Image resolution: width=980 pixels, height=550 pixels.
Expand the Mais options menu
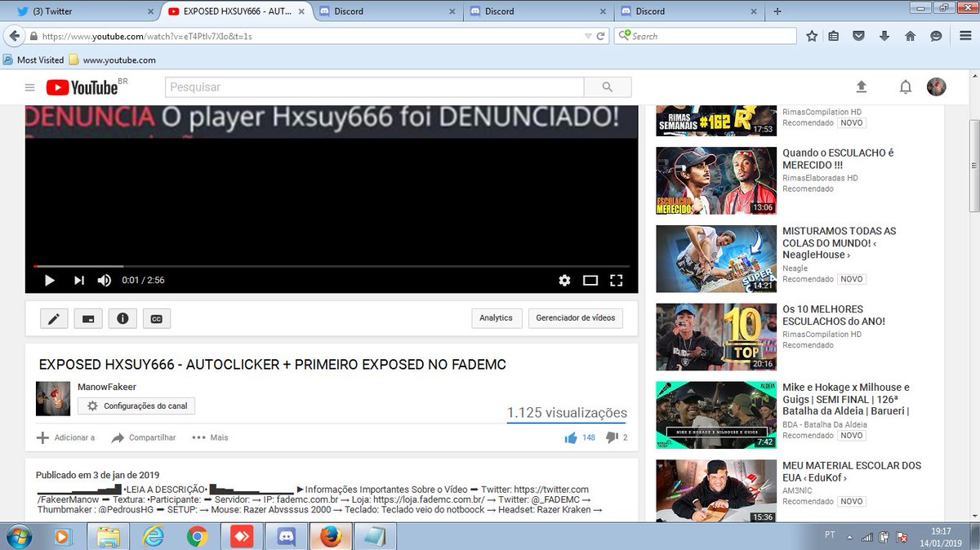[210, 438]
